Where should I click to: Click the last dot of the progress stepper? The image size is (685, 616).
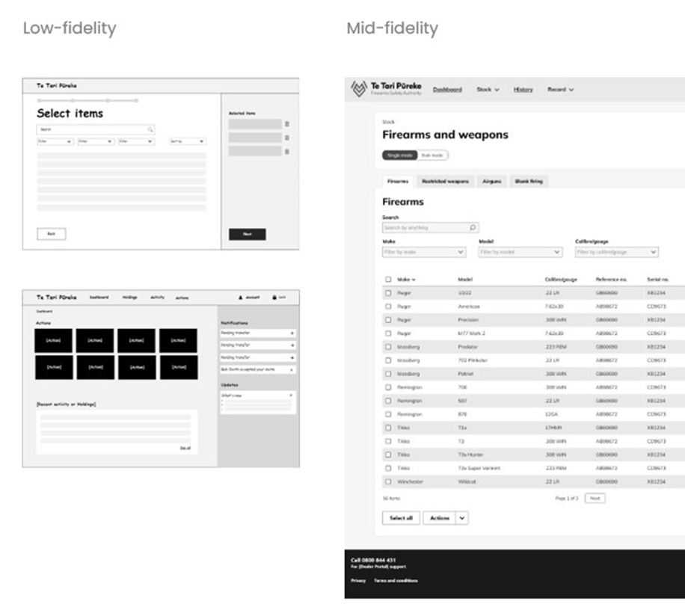coord(136,100)
